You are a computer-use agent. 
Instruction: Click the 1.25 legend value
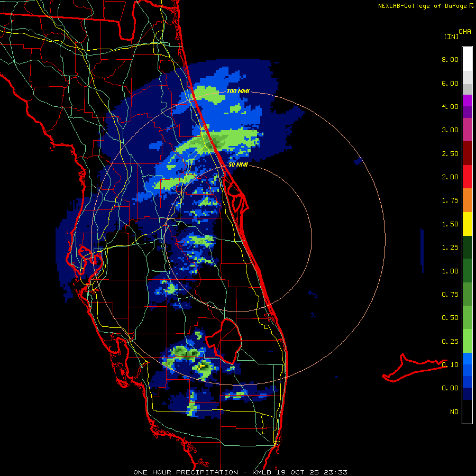[x=450, y=248]
